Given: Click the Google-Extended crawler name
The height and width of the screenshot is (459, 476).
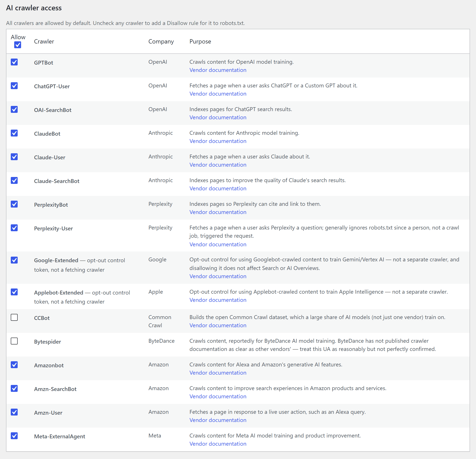Looking at the screenshot, I should point(56,261).
